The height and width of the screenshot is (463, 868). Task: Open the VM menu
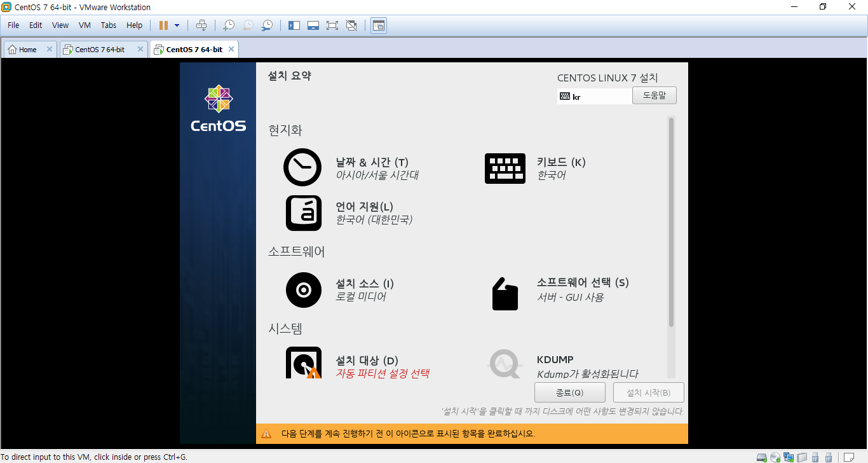pos(85,25)
